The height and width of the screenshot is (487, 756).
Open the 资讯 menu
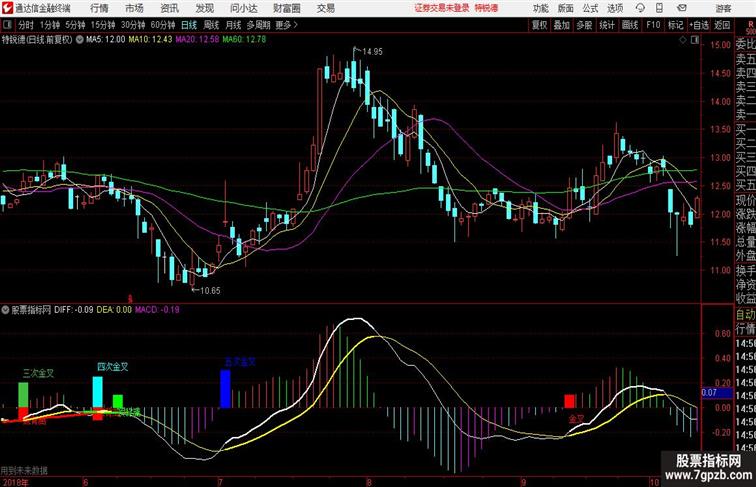(169, 8)
